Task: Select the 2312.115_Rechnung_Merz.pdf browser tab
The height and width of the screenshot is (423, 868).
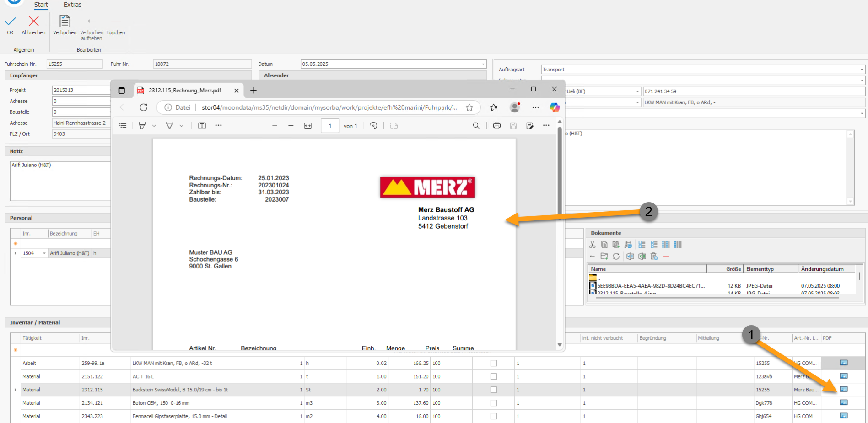Action: 185,91
